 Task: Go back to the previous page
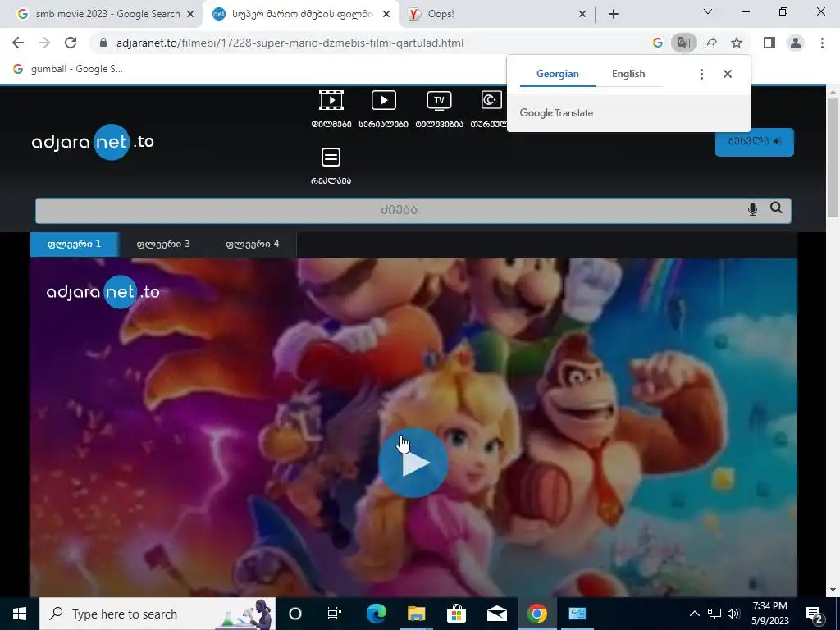tap(18, 43)
